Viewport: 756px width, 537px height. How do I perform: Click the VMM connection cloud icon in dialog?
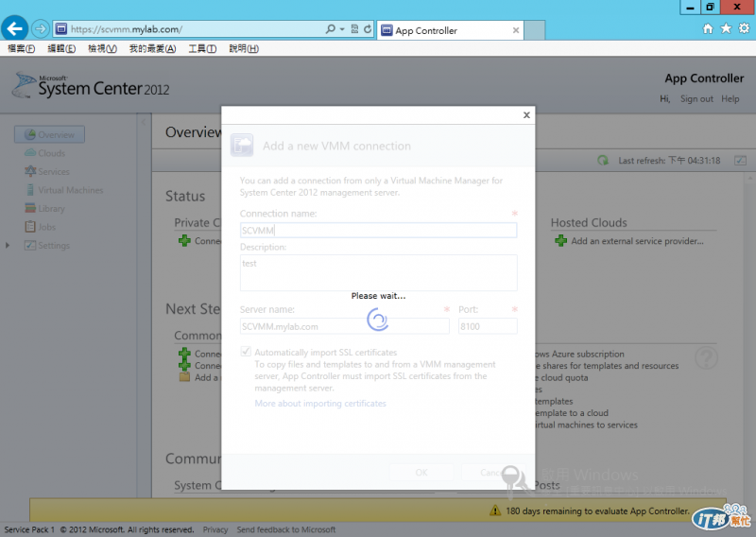click(x=242, y=145)
